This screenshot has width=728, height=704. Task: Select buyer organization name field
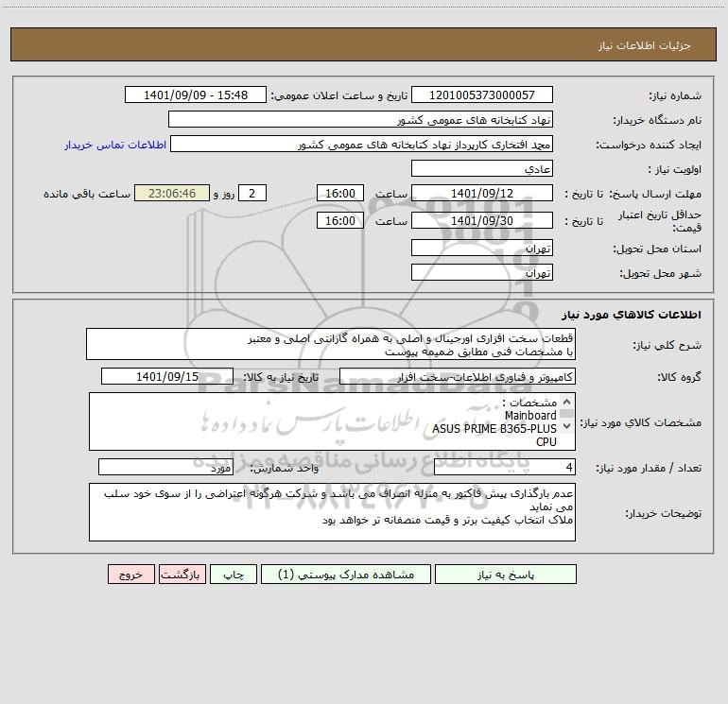360,120
